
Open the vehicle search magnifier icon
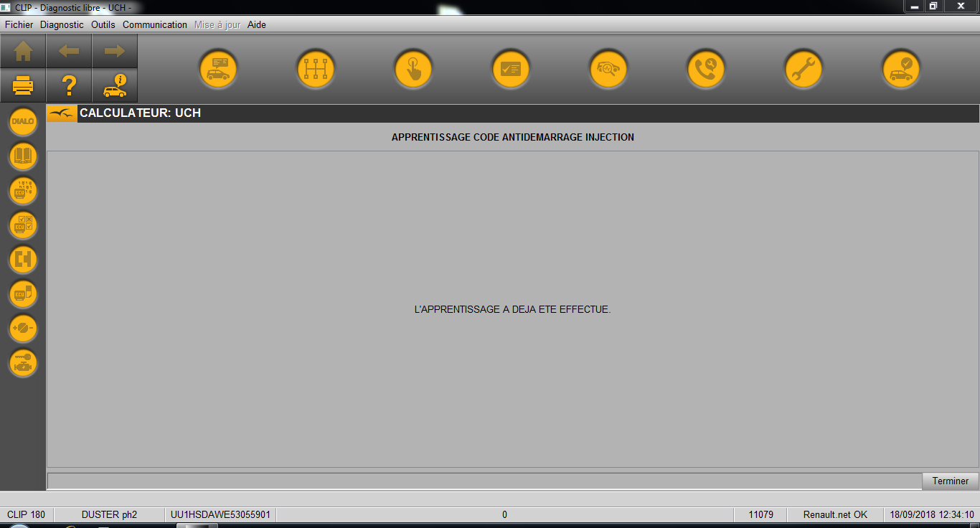[608, 69]
